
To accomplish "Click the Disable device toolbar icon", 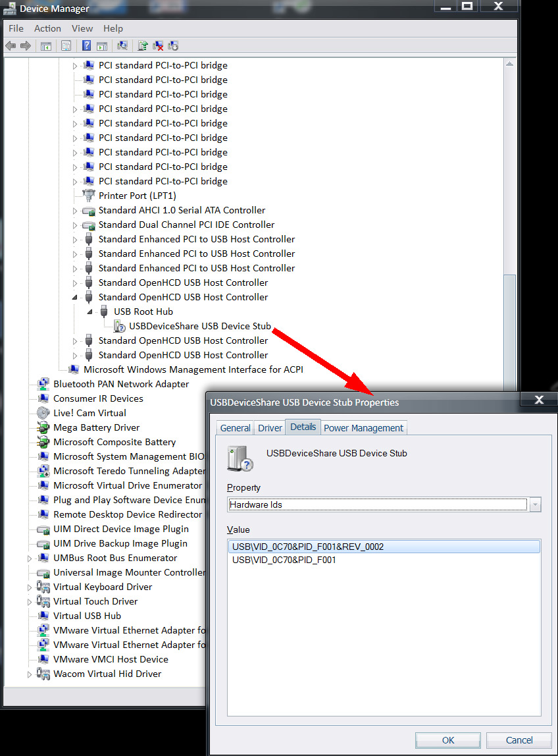I will [173, 46].
